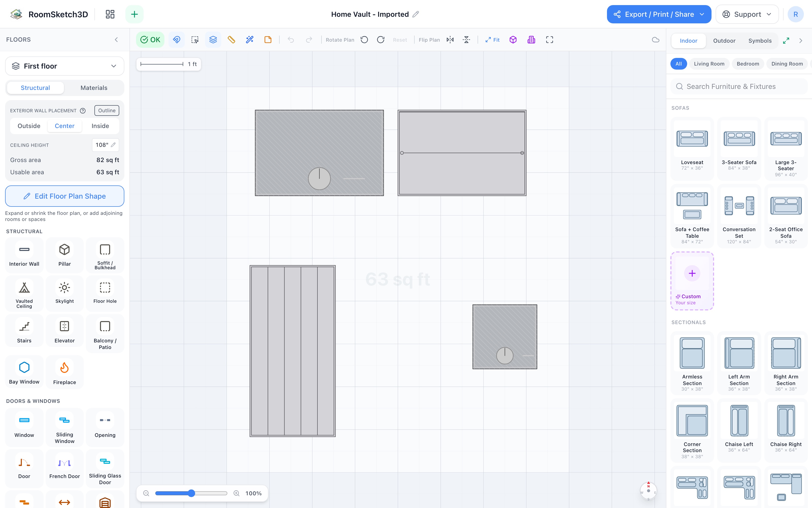Rotate plan clockwise
This screenshot has width=812, height=508.
381,40
